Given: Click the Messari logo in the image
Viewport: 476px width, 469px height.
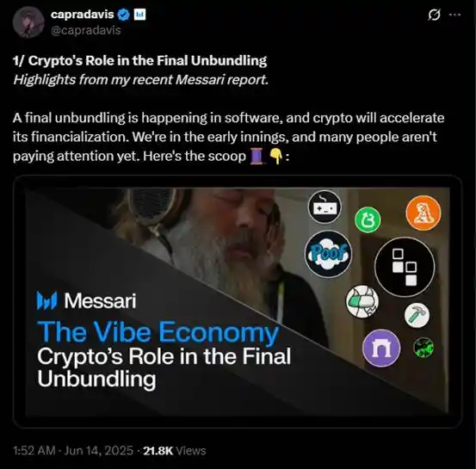Looking at the screenshot, I should point(87,300).
